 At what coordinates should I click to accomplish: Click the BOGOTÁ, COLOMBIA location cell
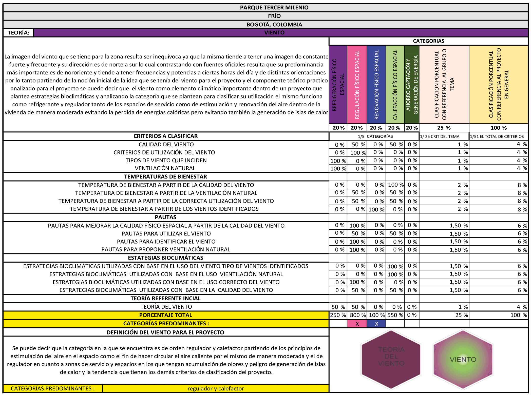(265, 25)
